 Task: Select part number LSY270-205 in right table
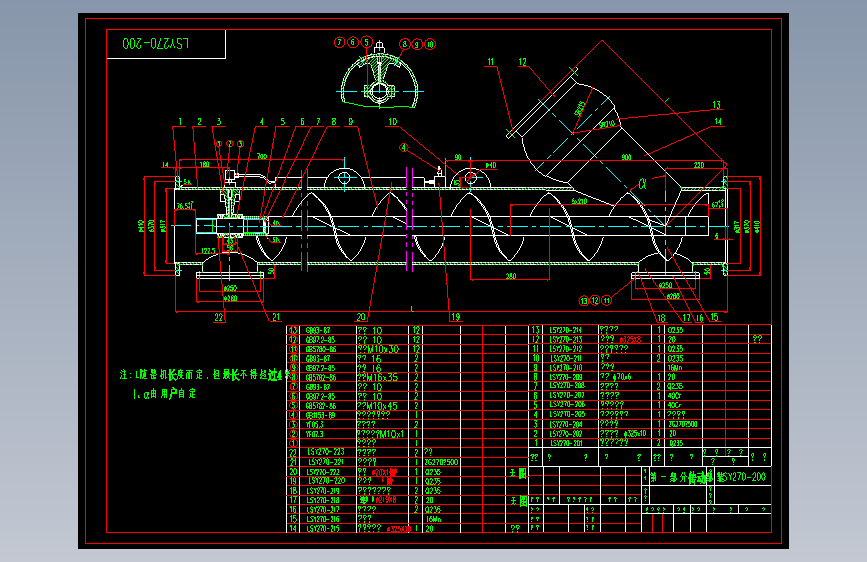click(x=567, y=414)
